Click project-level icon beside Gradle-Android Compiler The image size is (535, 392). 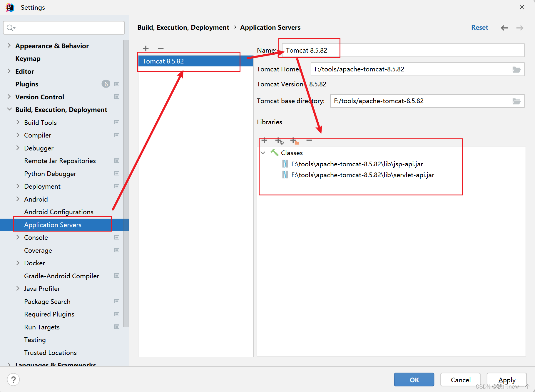[117, 276]
